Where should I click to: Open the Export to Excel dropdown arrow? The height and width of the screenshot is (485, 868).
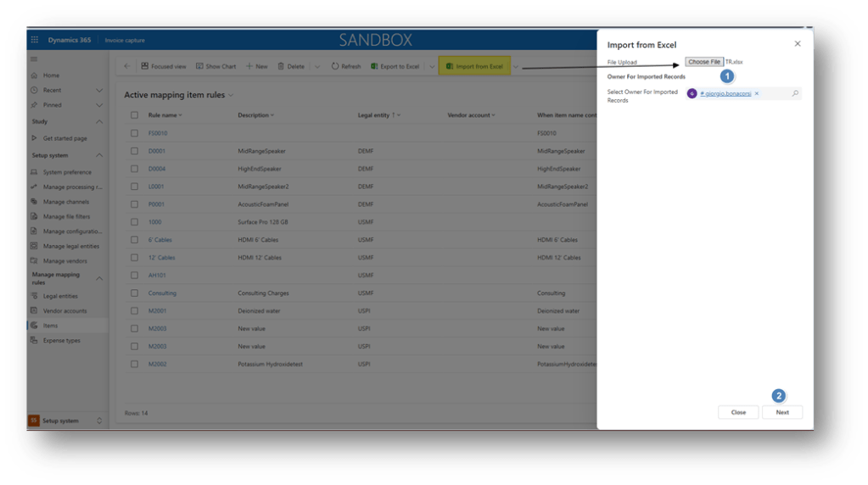pyautogui.click(x=432, y=67)
